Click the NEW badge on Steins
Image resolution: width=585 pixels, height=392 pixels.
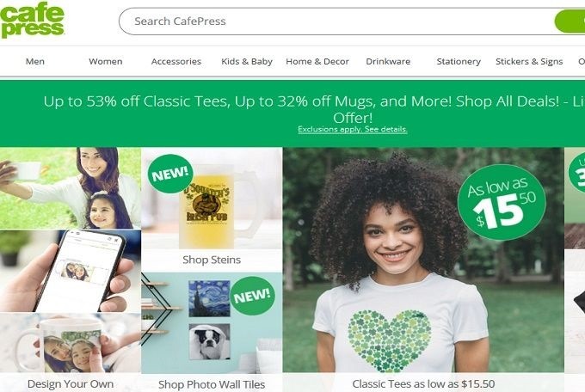pyautogui.click(x=170, y=175)
